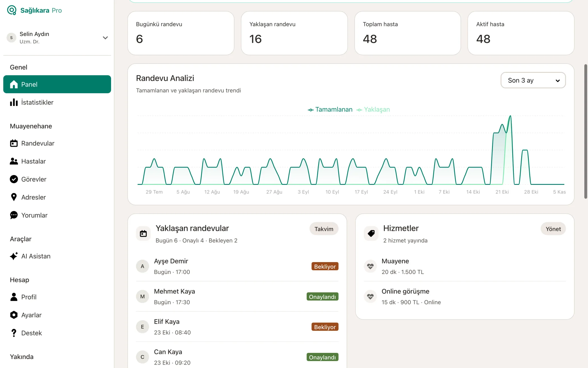
Task: Toggle the Yaklaşan series in chart legend
Action: click(x=373, y=110)
